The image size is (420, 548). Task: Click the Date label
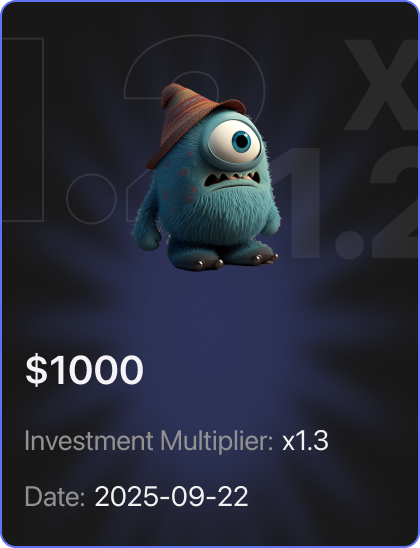pyautogui.click(x=55, y=496)
